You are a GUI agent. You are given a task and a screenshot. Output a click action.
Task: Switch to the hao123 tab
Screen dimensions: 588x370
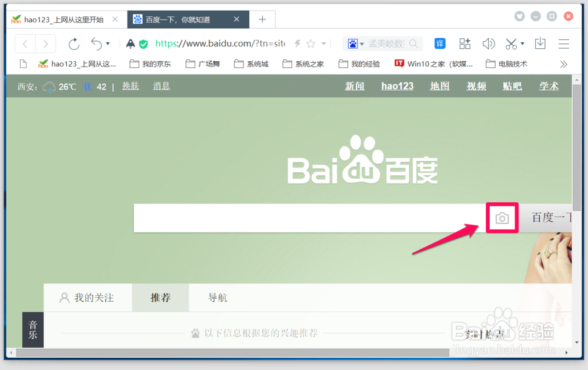(x=64, y=19)
